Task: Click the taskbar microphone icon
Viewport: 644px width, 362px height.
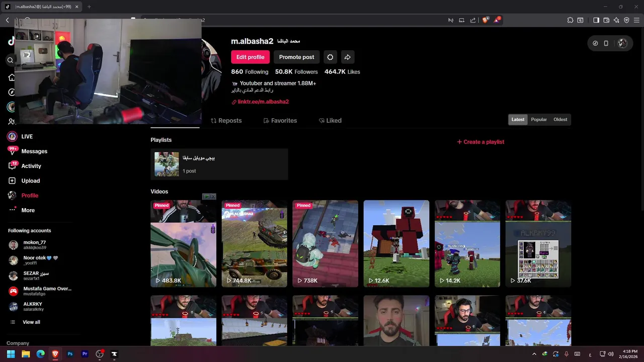Action: pos(567,354)
